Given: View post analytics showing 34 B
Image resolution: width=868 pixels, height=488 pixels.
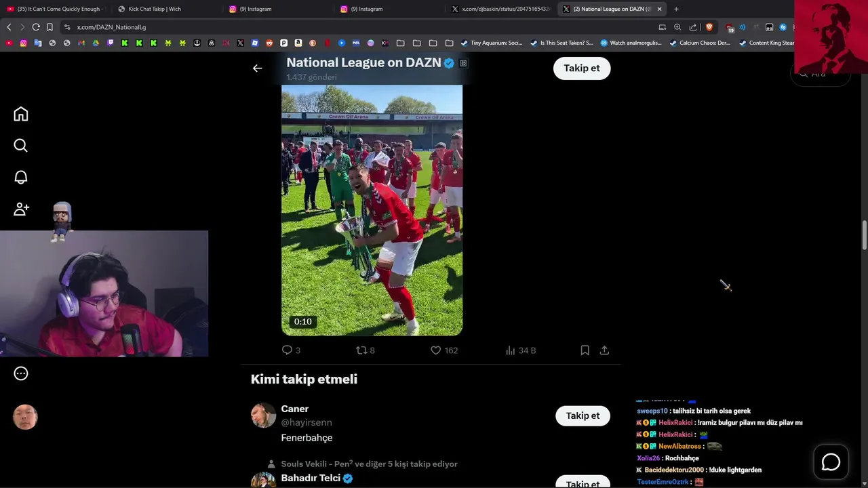Looking at the screenshot, I should click(x=521, y=350).
